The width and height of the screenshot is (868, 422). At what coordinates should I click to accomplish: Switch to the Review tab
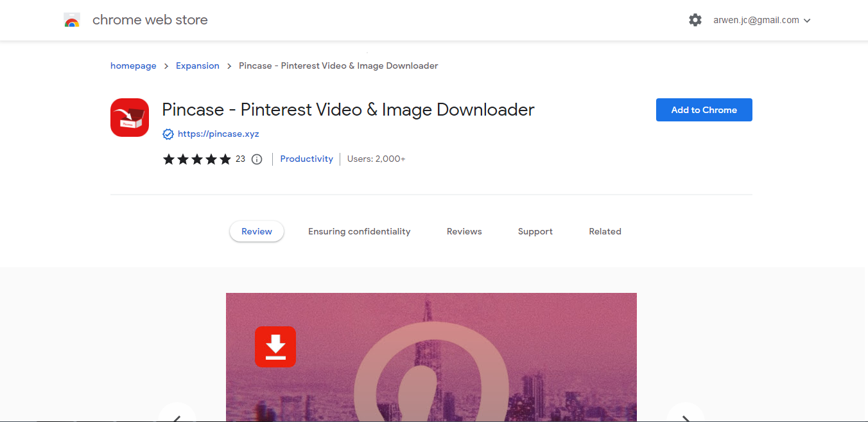257,231
